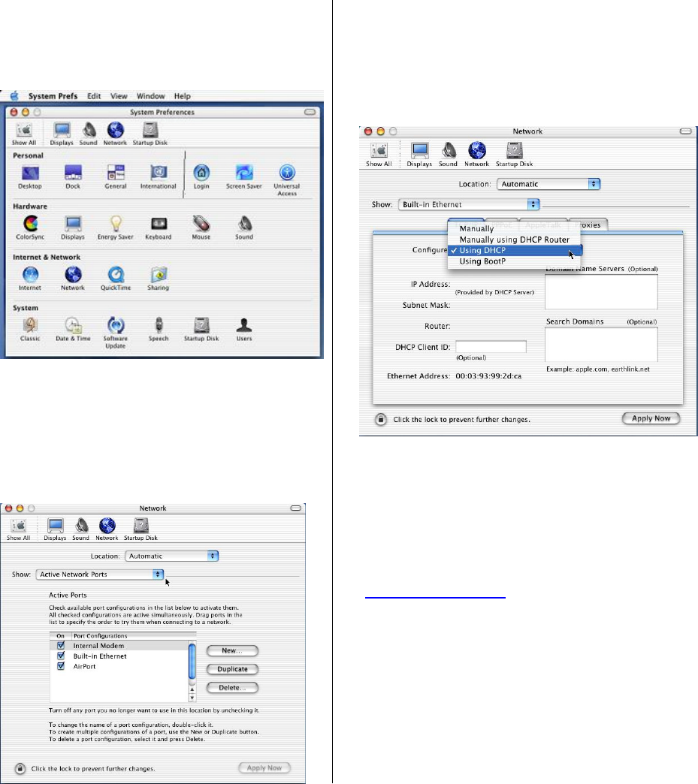698x784 pixels.
Task: Open View menu in menu bar
Action: (x=119, y=96)
